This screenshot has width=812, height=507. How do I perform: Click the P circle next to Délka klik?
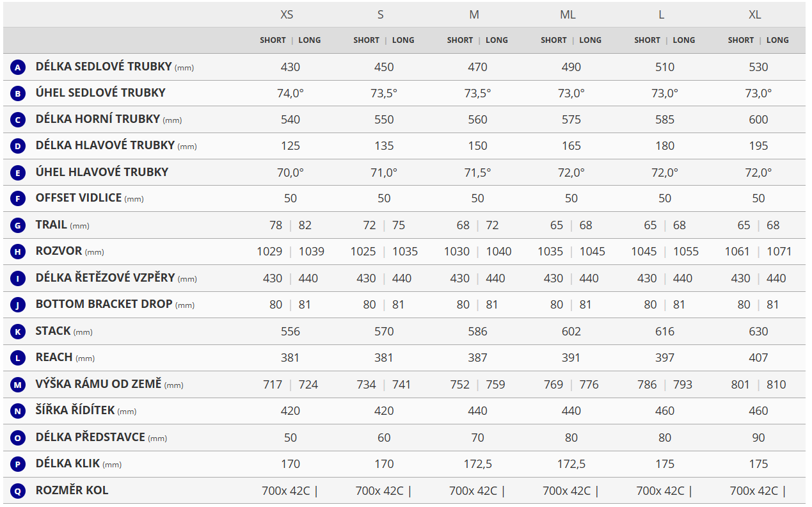click(x=18, y=464)
